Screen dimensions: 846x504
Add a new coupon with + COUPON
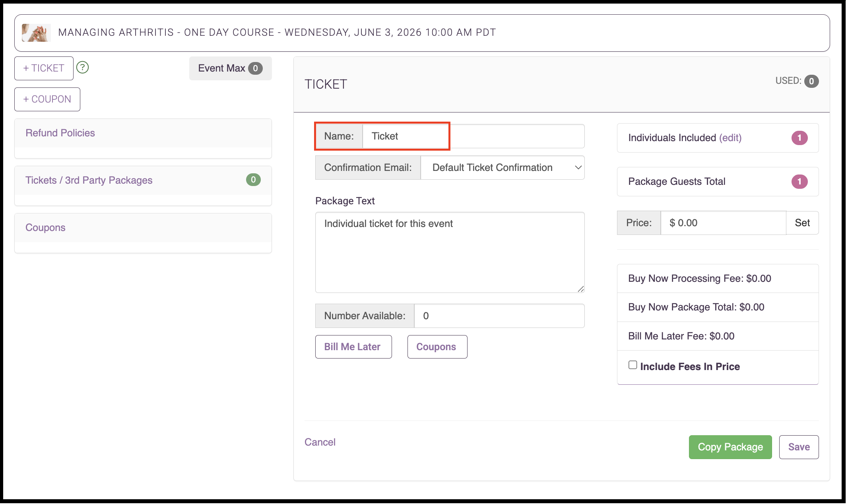[47, 99]
